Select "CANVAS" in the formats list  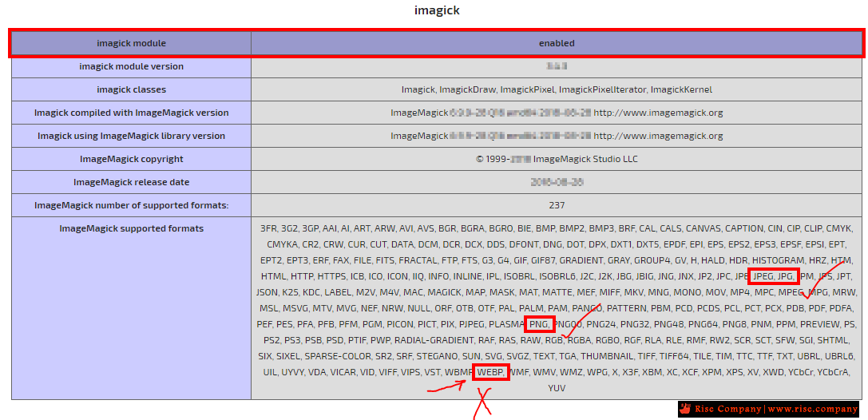[703, 228]
